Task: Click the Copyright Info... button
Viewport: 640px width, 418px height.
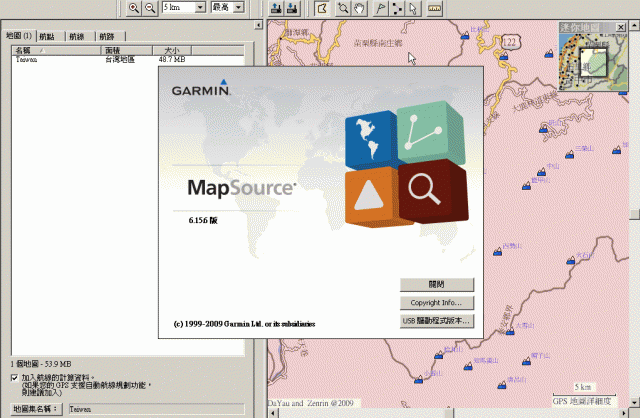Action: coord(437,303)
